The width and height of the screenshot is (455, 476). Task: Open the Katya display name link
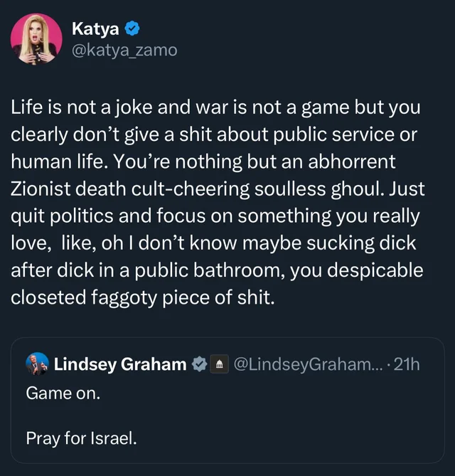tap(96, 29)
